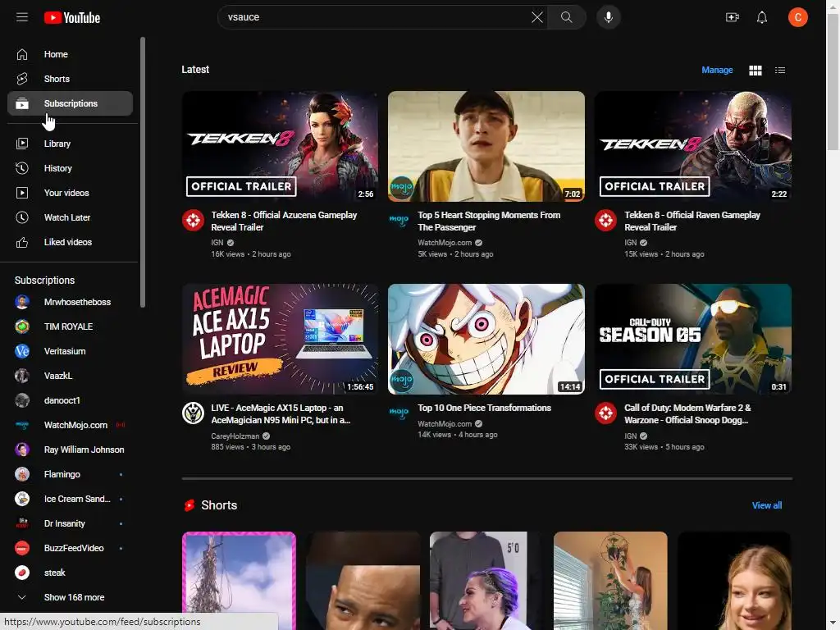The height and width of the screenshot is (630, 840).
Task: Open Shorts in sidebar
Action: click(71, 79)
